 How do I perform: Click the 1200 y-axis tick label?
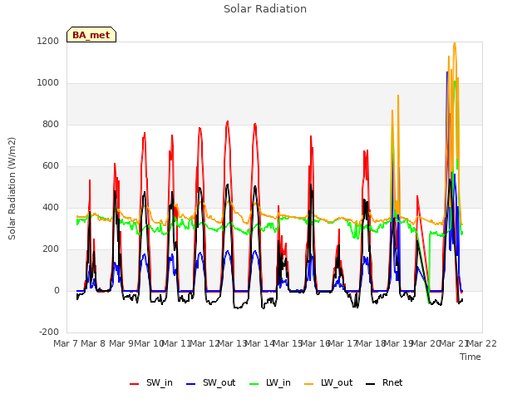click(48, 41)
